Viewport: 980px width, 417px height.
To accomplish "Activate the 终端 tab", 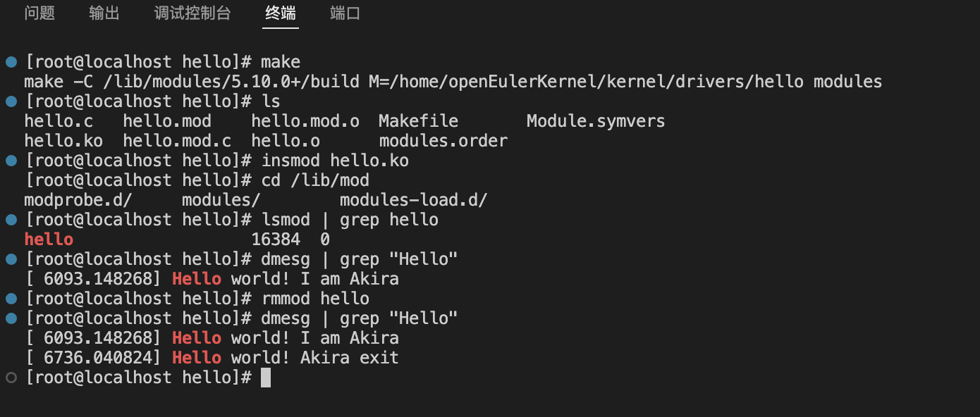I will [x=281, y=13].
